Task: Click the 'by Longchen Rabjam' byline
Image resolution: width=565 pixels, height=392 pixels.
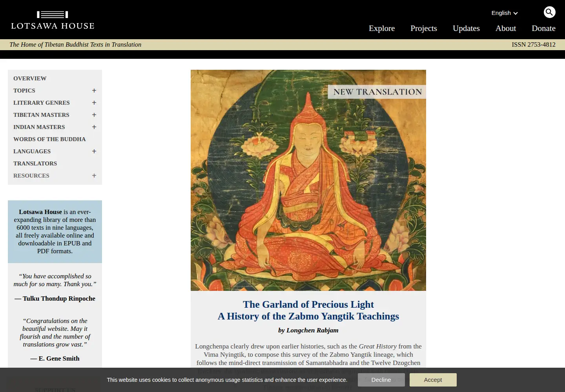Action: click(308, 330)
